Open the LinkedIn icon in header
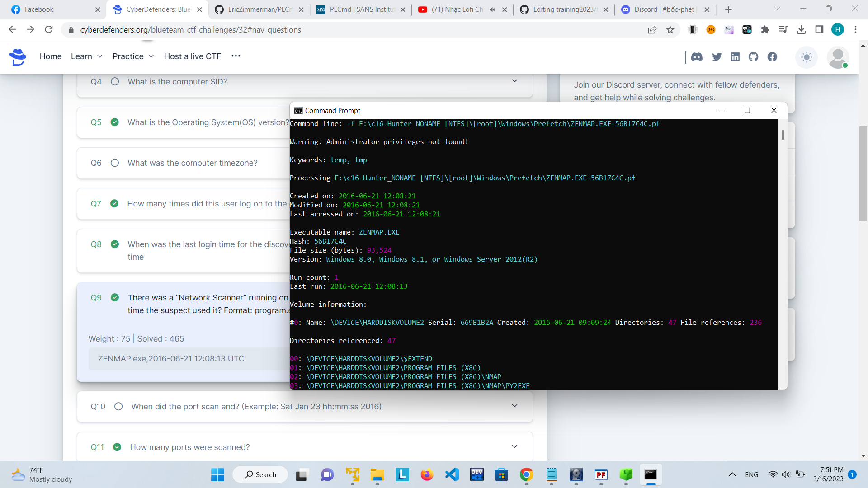This screenshot has width=868, height=488. point(735,57)
